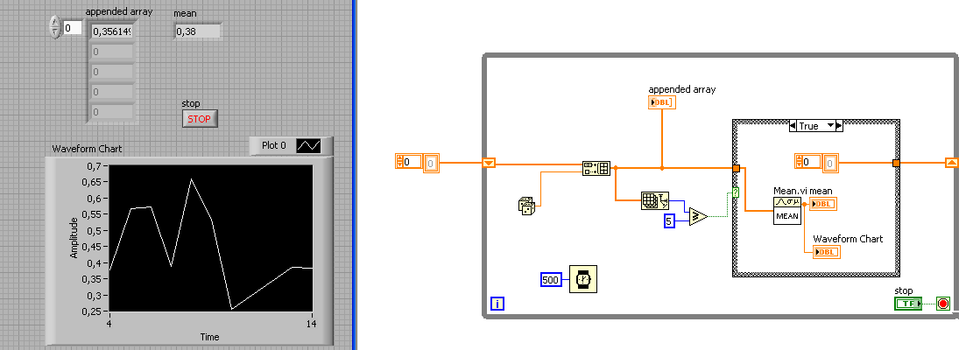The width and height of the screenshot is (980, 350).
Task: Click the 500 wait time constant
Action: (x=551, y=280)
